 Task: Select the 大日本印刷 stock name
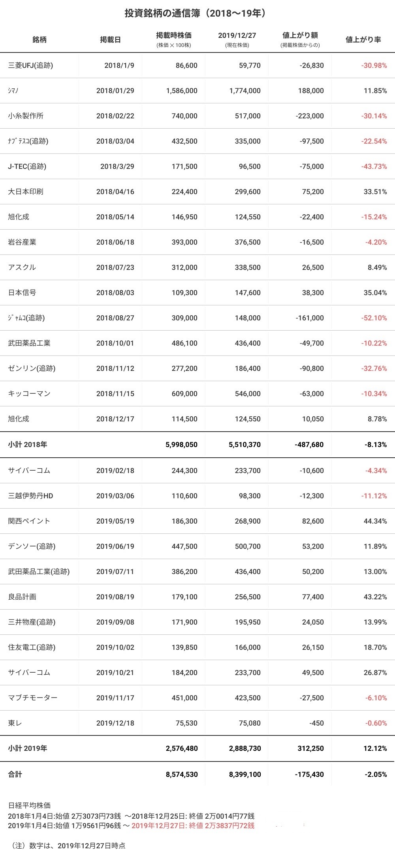coord(26,192)
